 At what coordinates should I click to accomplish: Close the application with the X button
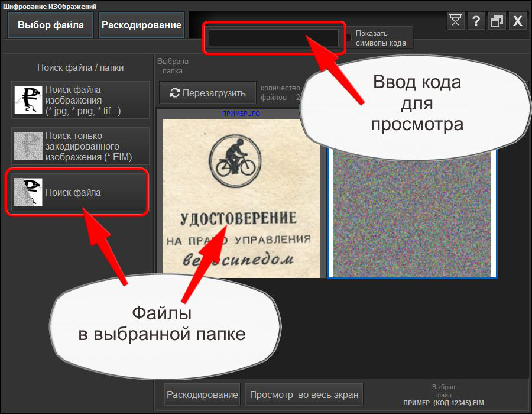517,21
